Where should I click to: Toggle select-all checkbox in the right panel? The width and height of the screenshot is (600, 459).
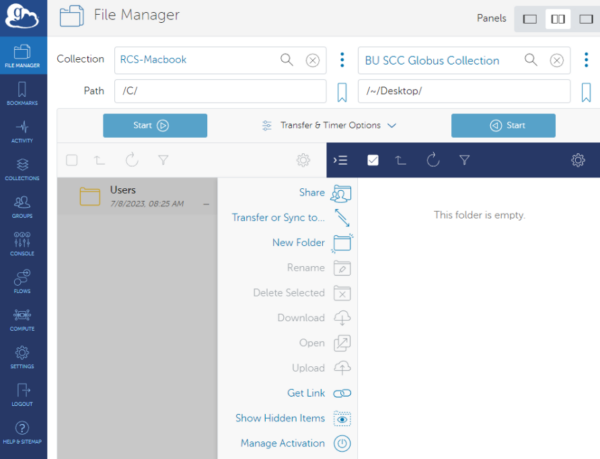point(373,160)
